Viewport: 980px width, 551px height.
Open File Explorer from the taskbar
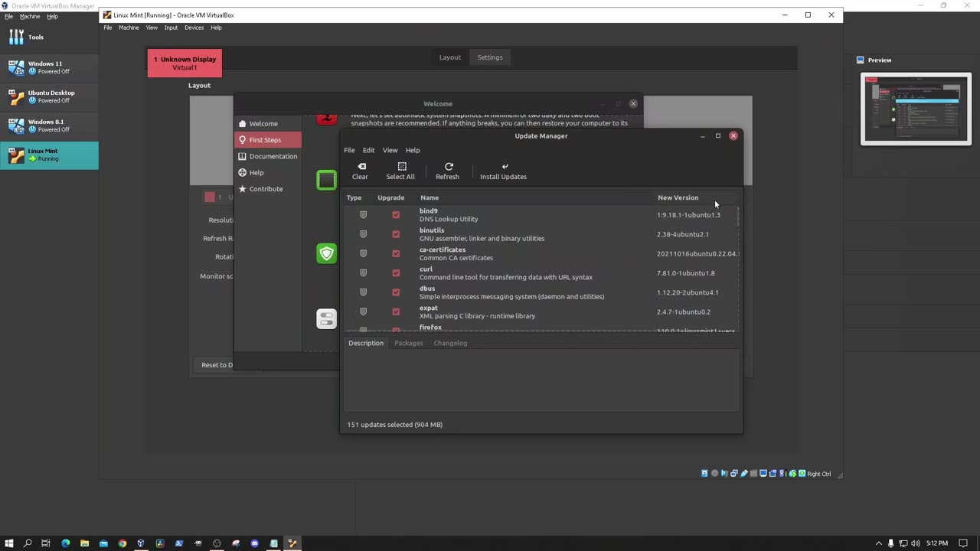(84, 543)
